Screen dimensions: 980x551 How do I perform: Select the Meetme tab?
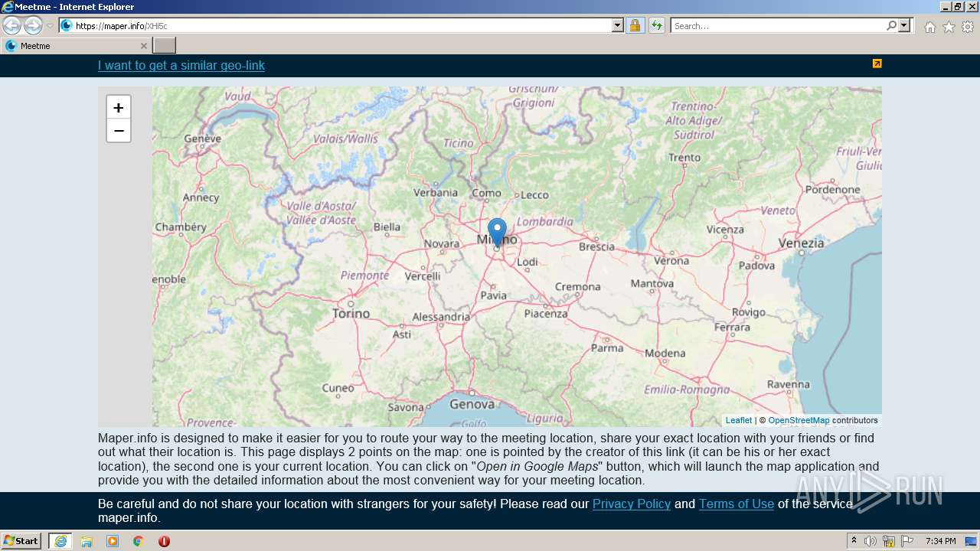[x=76, y=46]
